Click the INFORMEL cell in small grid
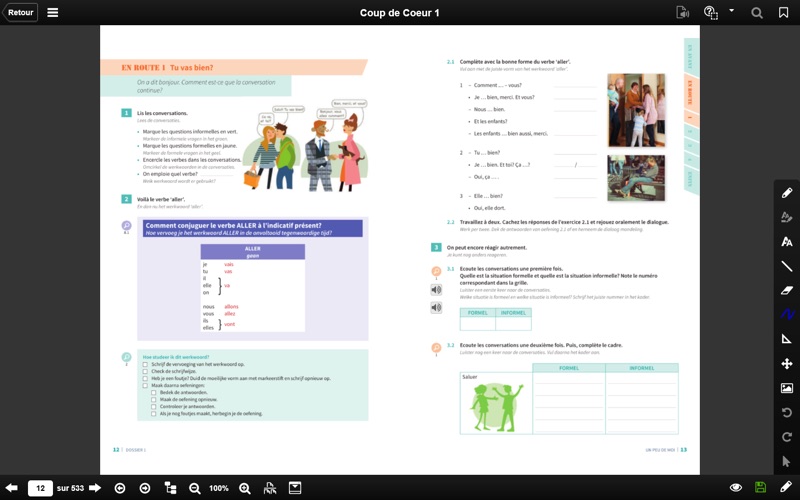Viewport: 800px width, 500px height. click(x=513, y=313)
